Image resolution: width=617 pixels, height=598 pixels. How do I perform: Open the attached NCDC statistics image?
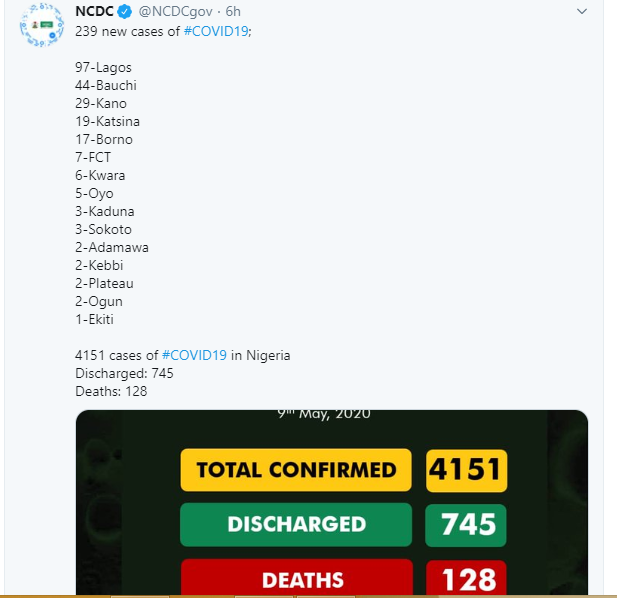click(332, 502)
